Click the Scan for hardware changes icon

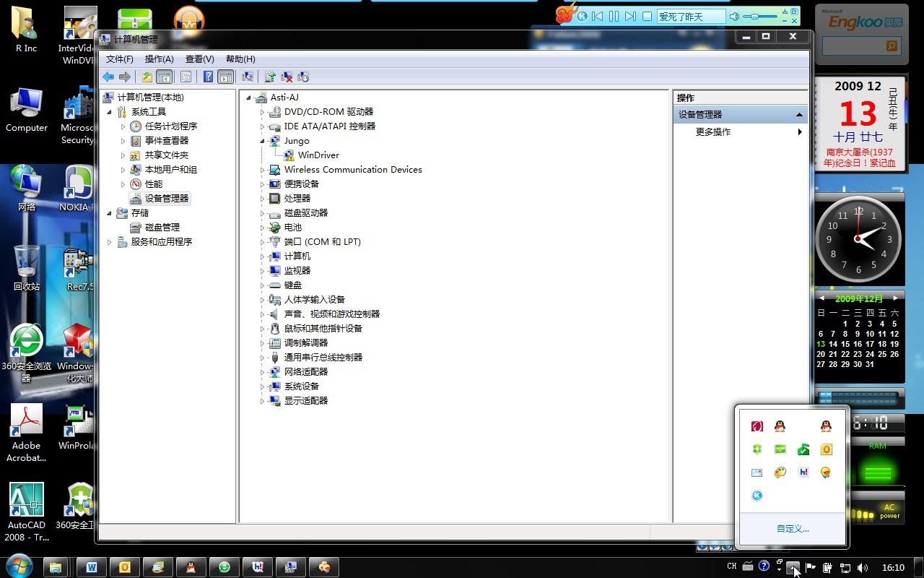248,77
